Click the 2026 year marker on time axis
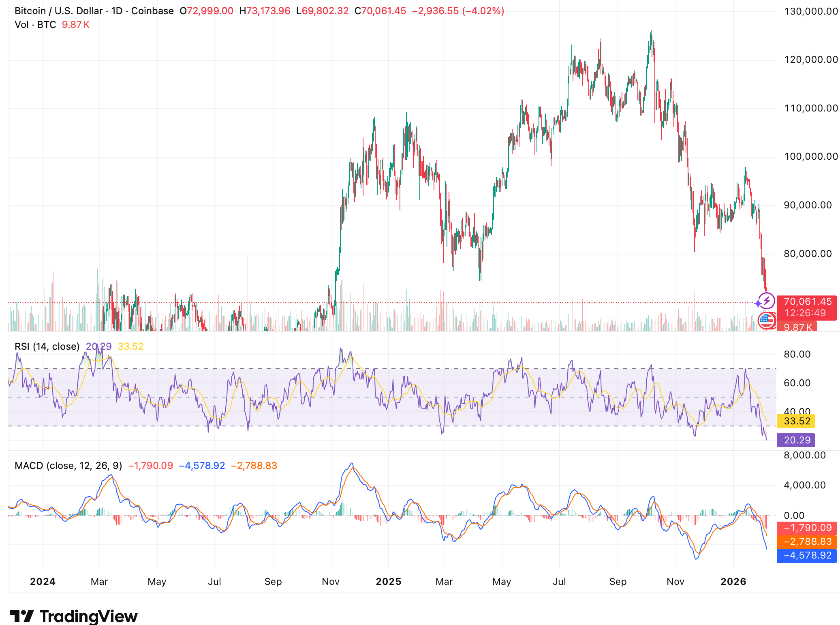The height and width of the screenshot is (625, 840). (733, 582)
